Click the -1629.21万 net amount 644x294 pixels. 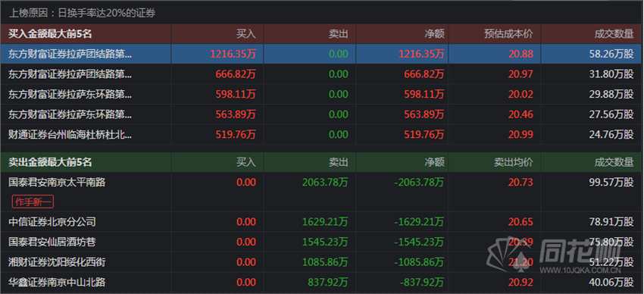(419, 222)
